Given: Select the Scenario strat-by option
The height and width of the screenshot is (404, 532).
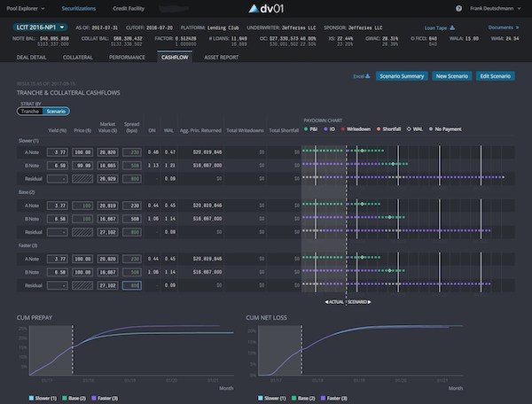Looking at the screenshot, I should (55, 112).
